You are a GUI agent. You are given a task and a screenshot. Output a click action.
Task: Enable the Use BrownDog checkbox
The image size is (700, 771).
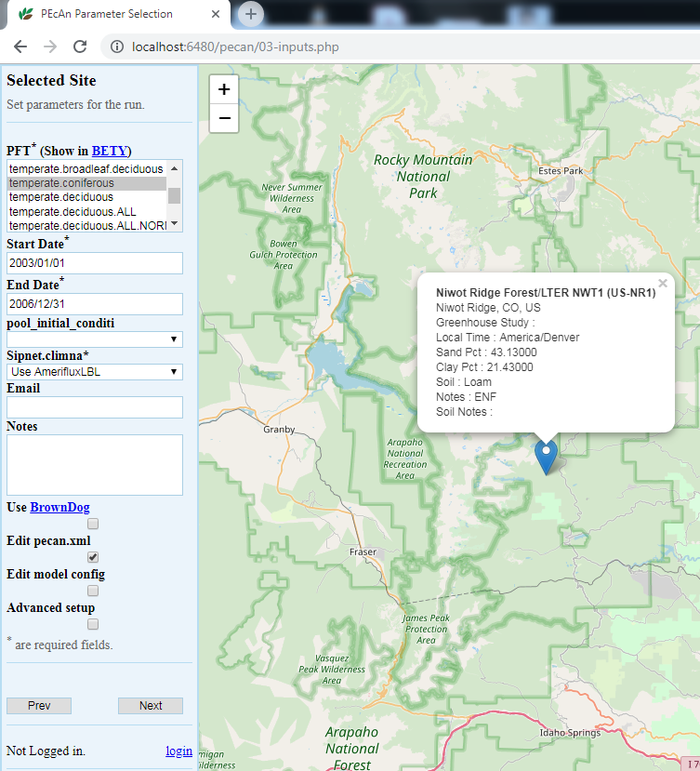point(93,525)
